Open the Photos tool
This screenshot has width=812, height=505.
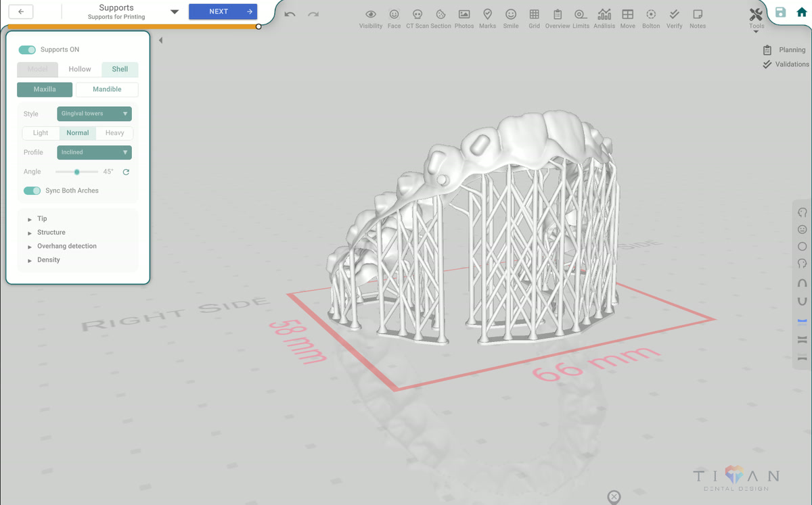click(x=464, y=18)
